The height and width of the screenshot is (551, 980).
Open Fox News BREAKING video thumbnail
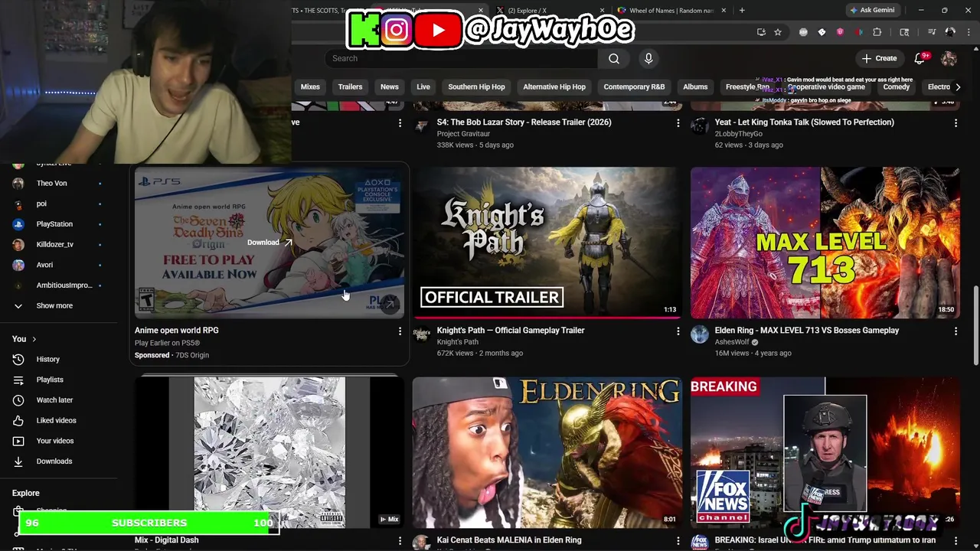tap(825, 452)
